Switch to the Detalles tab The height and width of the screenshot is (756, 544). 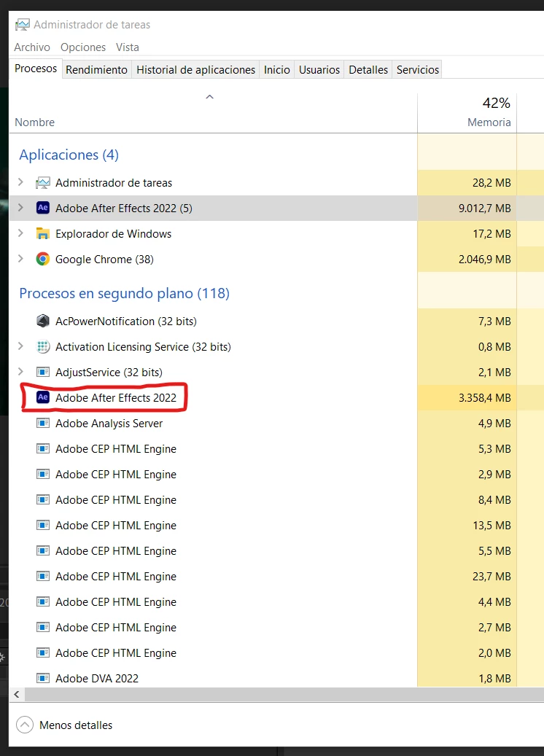pos(368,70)
